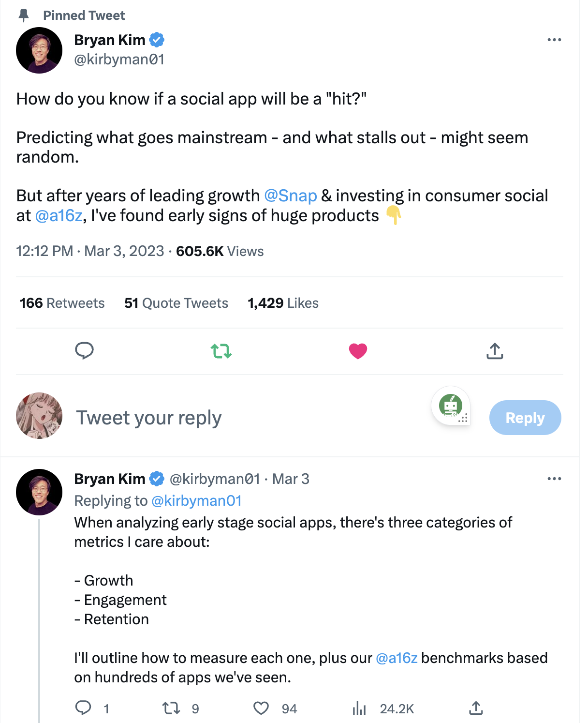This screenshot has height=723, width=588.
Task: Click the green robot extension icon
Action: coord(451,406)
